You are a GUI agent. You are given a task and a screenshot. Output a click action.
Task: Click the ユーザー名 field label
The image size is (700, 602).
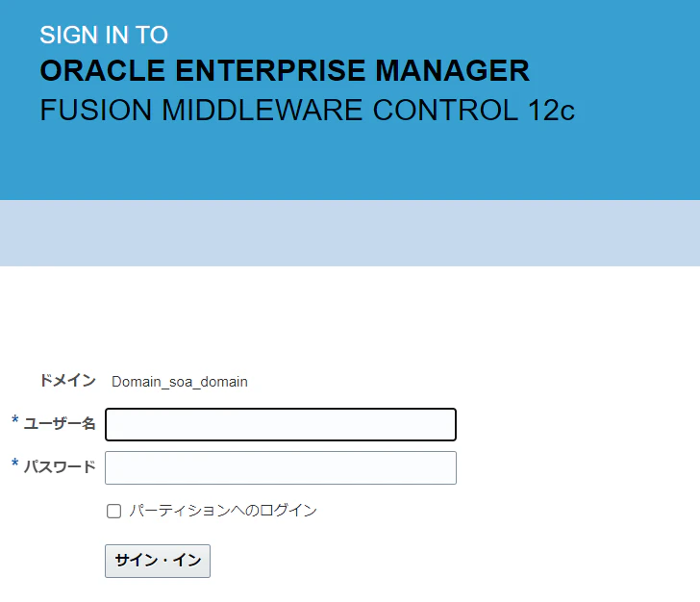60,423
